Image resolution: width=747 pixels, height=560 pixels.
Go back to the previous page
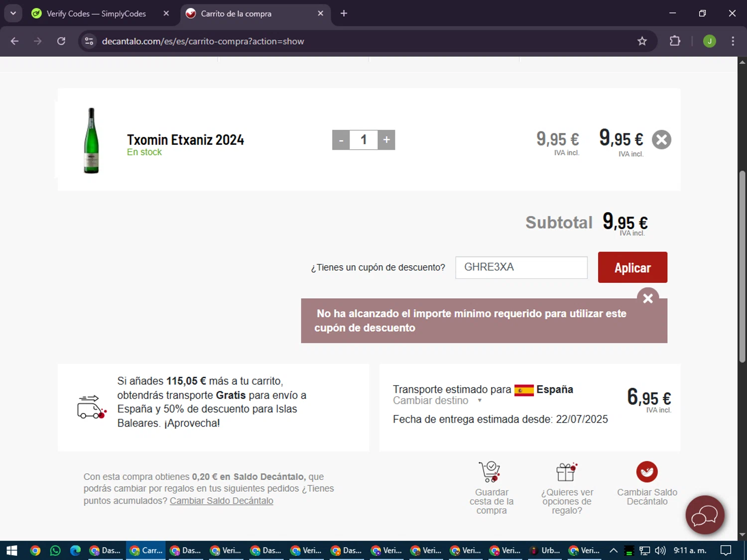[x=14, y=41]
